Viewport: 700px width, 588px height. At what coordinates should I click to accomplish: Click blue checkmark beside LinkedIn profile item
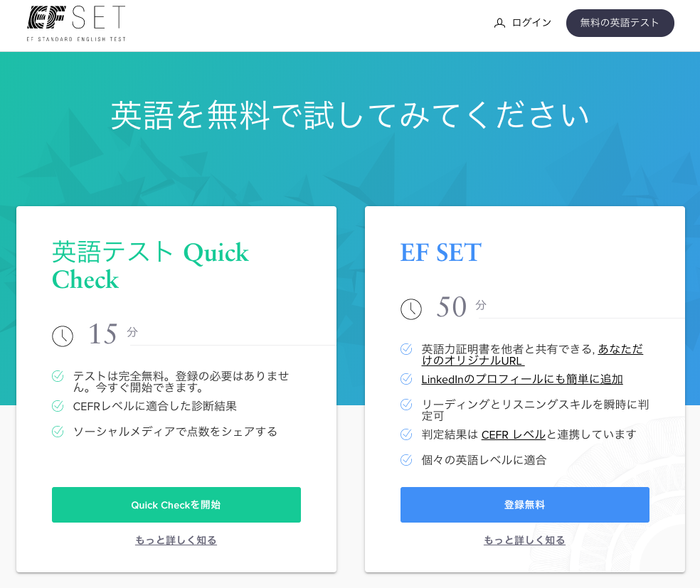(405, 379)
